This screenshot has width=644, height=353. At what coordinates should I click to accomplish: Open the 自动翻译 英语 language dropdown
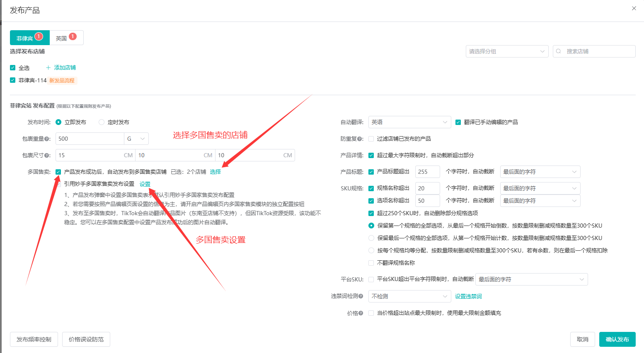409,122
